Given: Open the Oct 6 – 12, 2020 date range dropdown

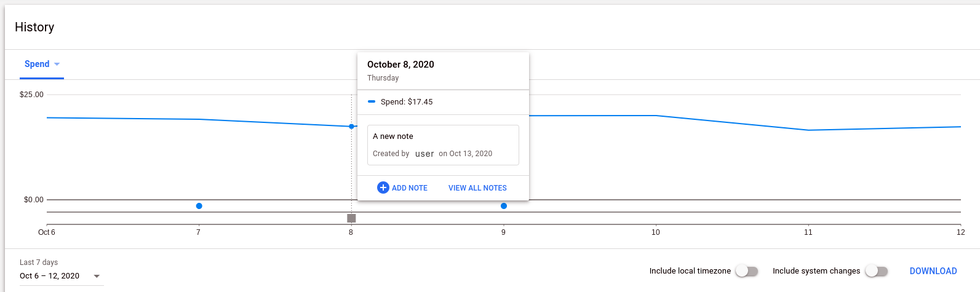Looking at the screenshot, I should pos(50,276).
